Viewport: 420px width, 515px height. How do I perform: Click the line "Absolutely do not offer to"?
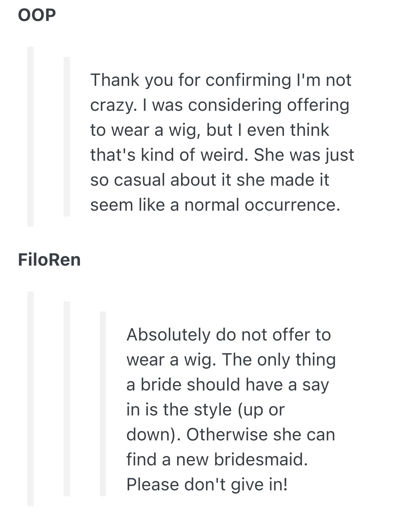[228, 335]
